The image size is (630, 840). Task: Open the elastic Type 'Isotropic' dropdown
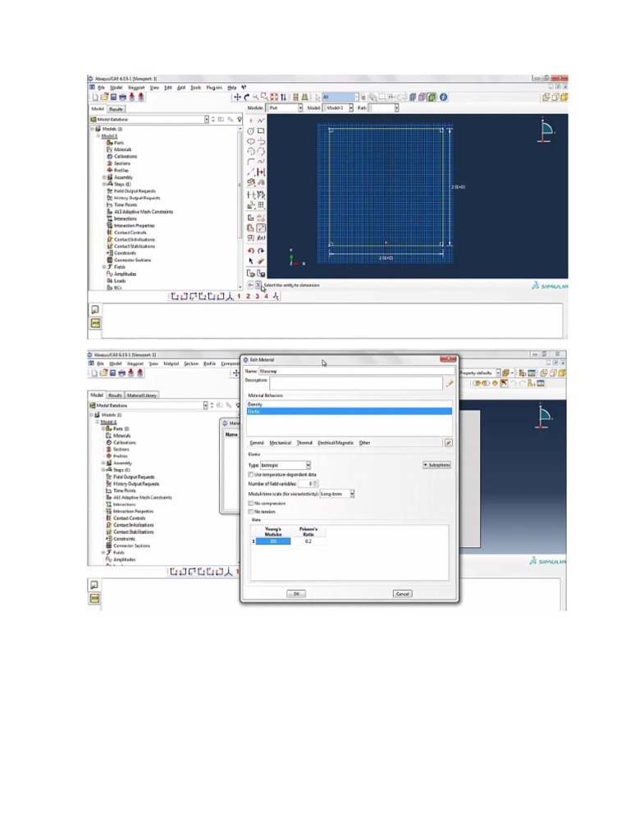click(x=285, y=465)
